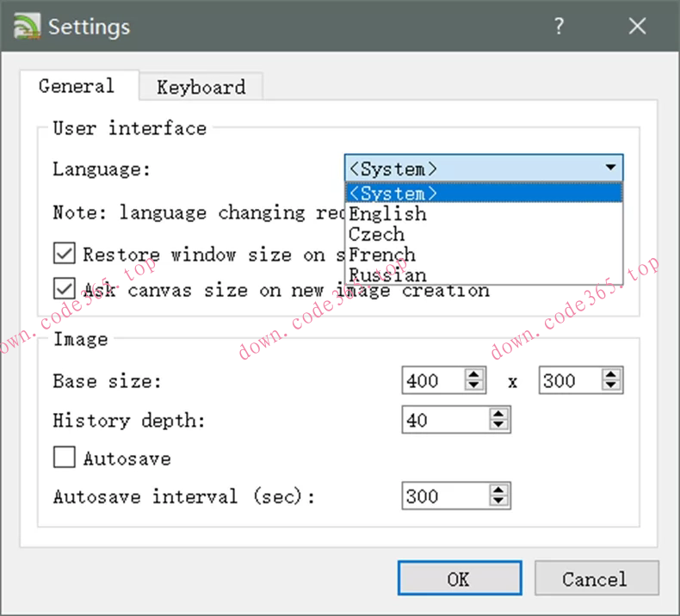Click the Base size height stepper arrows
Viewport: 680px width, 616px height.
(612, 380)
